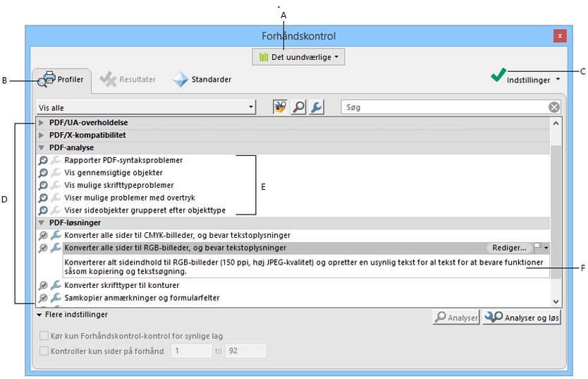Click magnifier icon of Rapporter PDF-syntaksproblemer
The width and height of the screenshot is (588, 379).
coord(43,161)
